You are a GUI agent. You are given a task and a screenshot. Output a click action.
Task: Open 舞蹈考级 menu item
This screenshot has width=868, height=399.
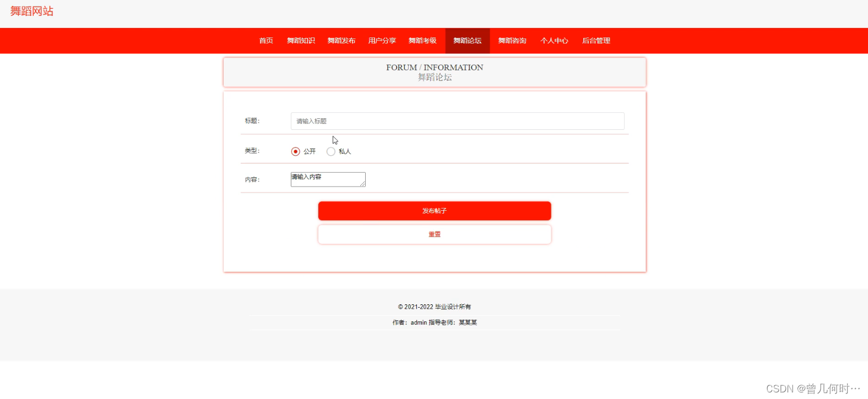pyautogui.click(x=422, y=41)
